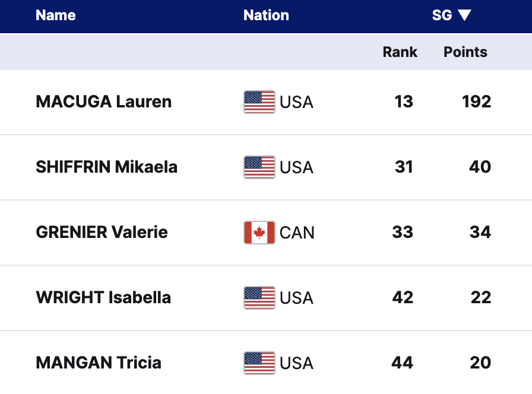Select the MANGAN Tricia name link

(x=99, y=363)
